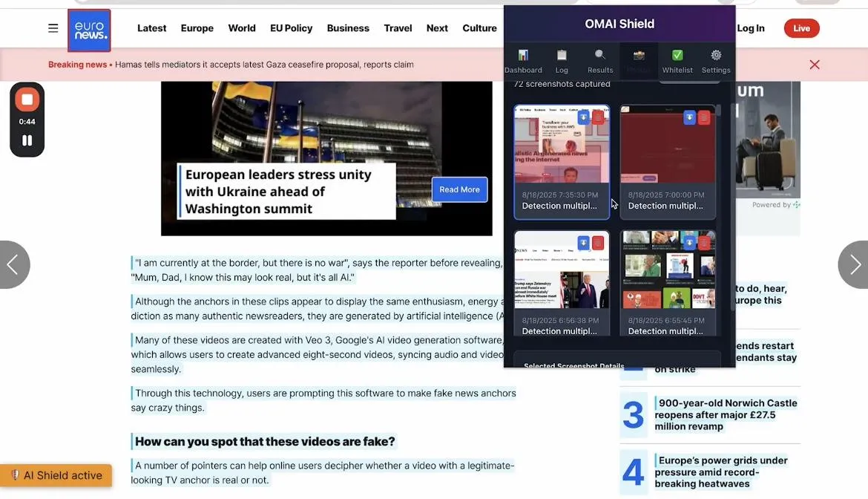The image size is (868, 499).
Task: Open the Dashboard tab in OMAI Shield
Action: click(523, 61)
